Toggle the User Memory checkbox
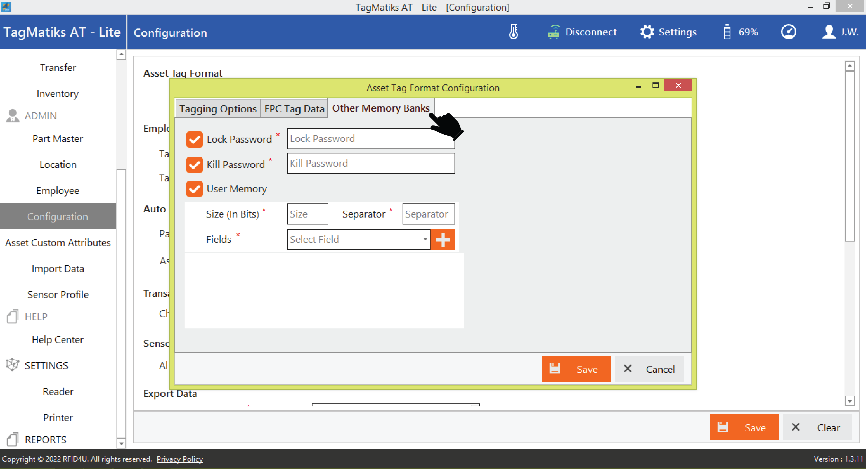 tap(194, 189)
